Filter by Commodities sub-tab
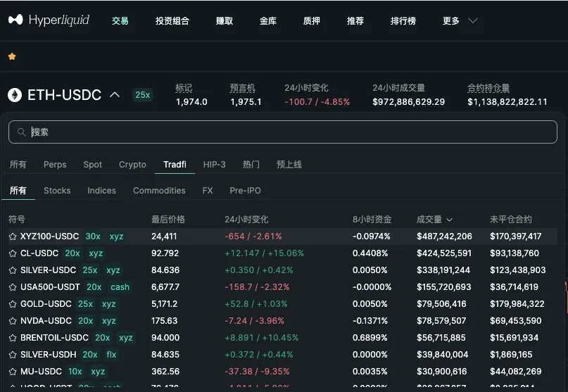 pos(159,191)
